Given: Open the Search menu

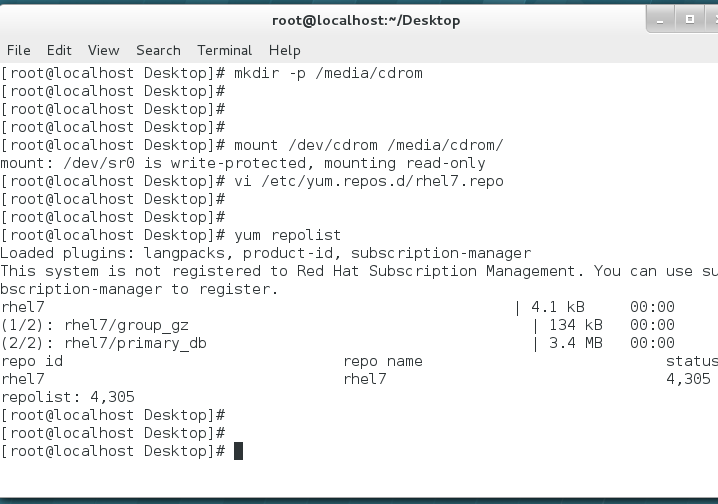Looking at the screenshot, I should tap(158, 50).
